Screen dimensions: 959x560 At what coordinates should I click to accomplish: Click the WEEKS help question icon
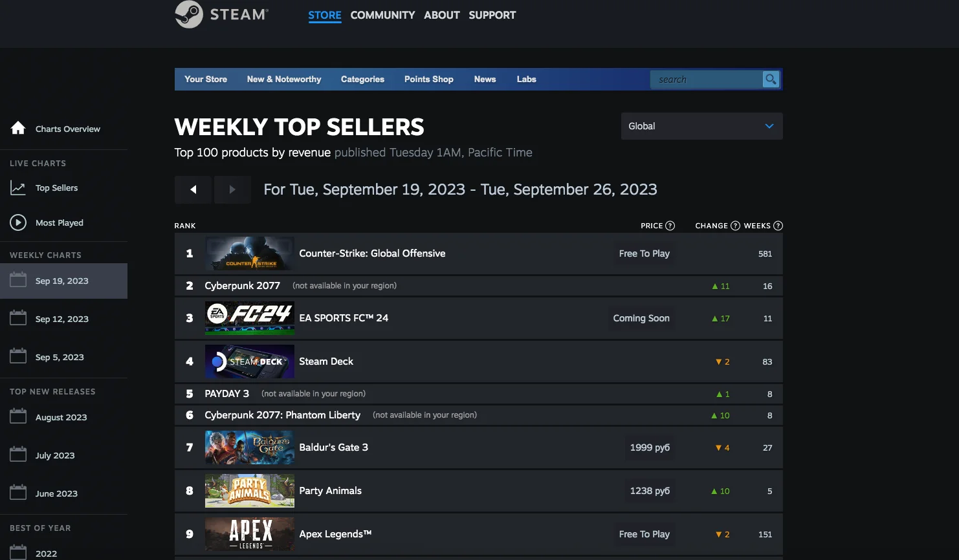coord(778,226)
